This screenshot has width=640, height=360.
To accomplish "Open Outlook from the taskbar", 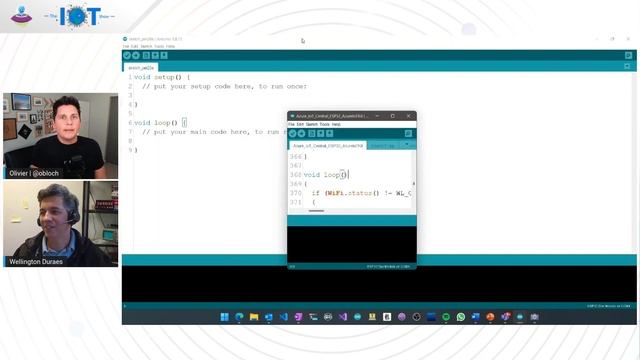I will [x=269, y=317].
